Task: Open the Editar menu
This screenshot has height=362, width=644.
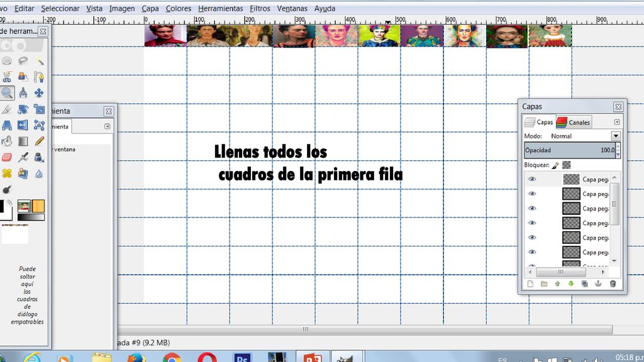Action: click(25, 8)
